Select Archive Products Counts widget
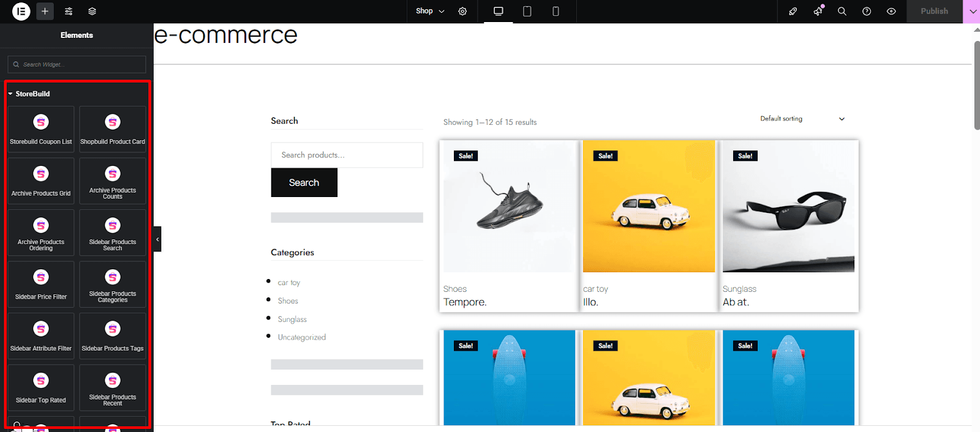Image resolution: width=980 pixels, height=432 pixels. coord(113,181)
